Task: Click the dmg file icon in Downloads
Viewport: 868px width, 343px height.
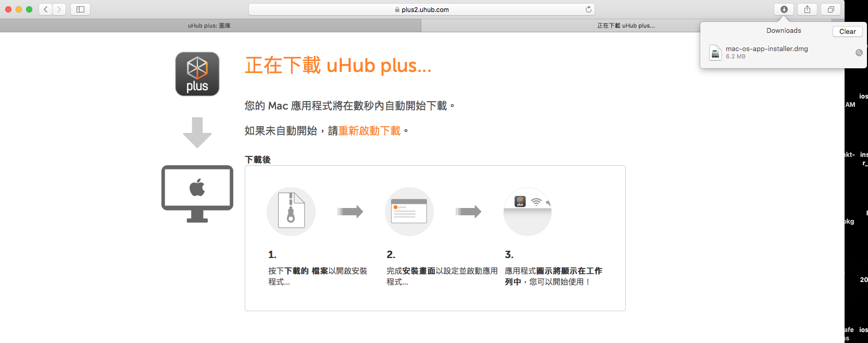Action: coord(715,52)
